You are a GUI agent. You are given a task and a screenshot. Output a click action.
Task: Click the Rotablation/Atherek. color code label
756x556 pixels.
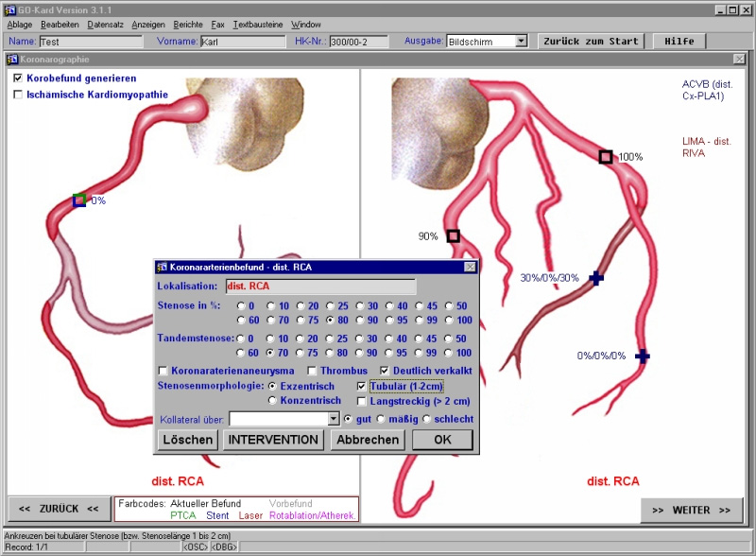[x=313, y=515]
